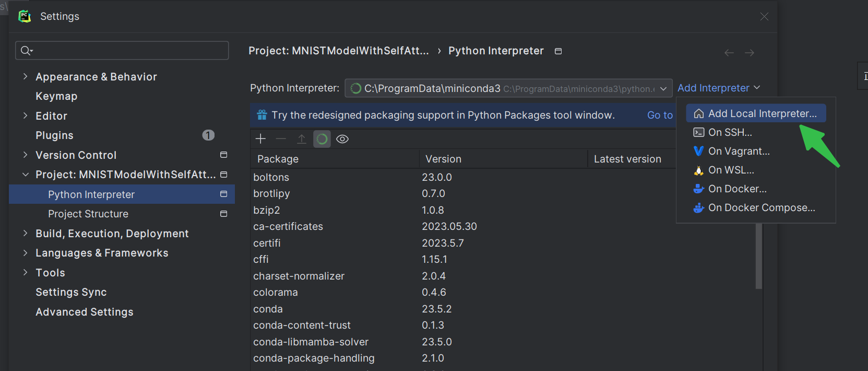
Task: Click the project-level settings icon beside Python Interpreter title
Action: (558, 51)
